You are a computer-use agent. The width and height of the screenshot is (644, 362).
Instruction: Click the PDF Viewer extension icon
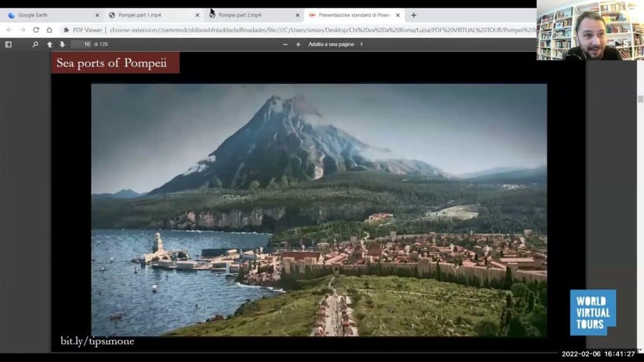[66, 30]
